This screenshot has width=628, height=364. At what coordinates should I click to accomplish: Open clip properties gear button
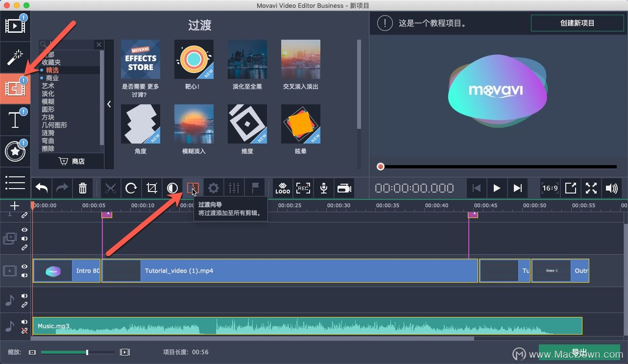(214, 188)
